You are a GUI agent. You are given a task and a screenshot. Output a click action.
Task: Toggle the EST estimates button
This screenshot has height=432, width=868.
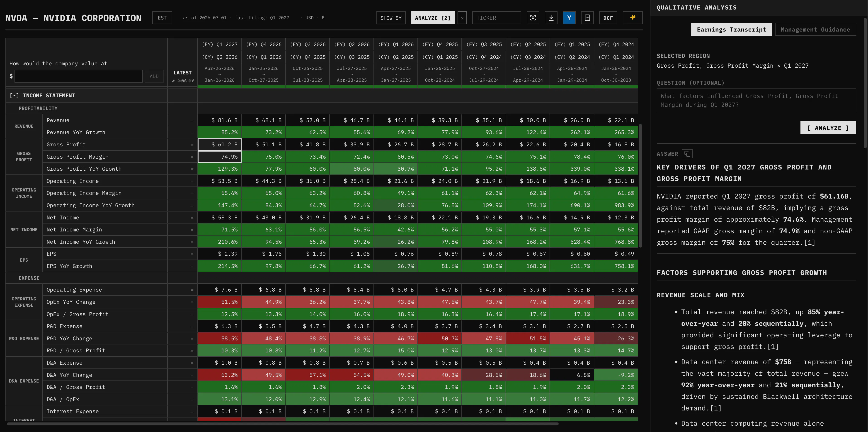(x=162, y=18)
